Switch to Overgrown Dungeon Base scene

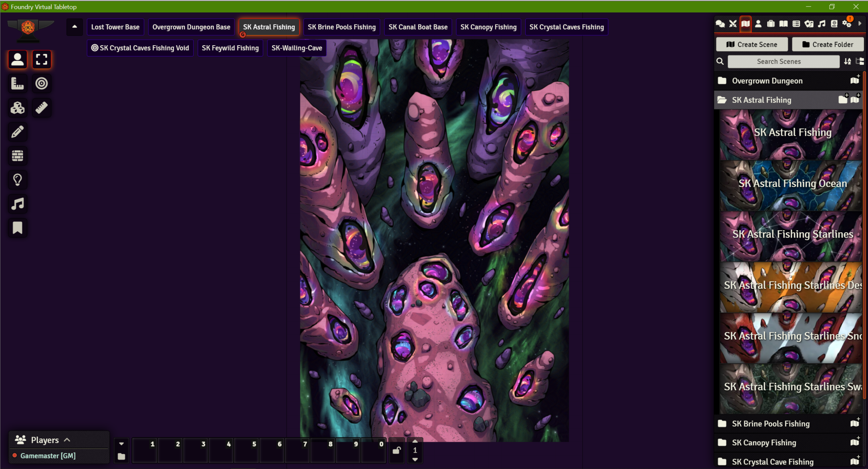(x=191, y=27)
